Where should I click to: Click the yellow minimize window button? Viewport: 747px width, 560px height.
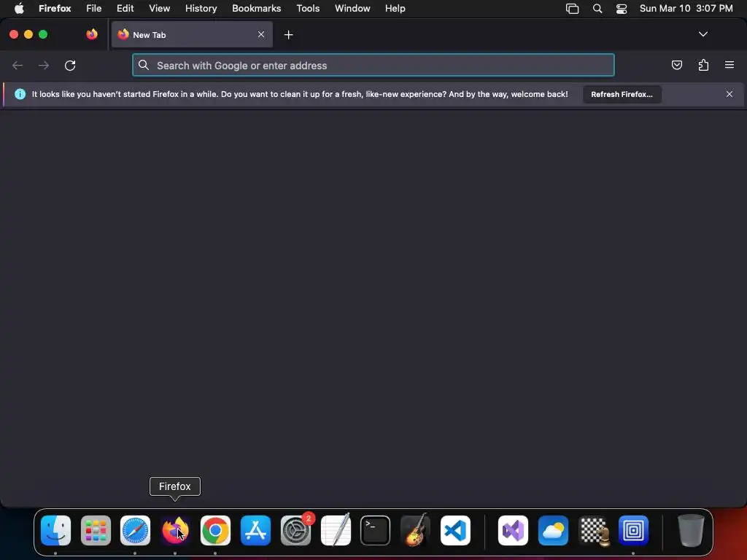[28, 34]
